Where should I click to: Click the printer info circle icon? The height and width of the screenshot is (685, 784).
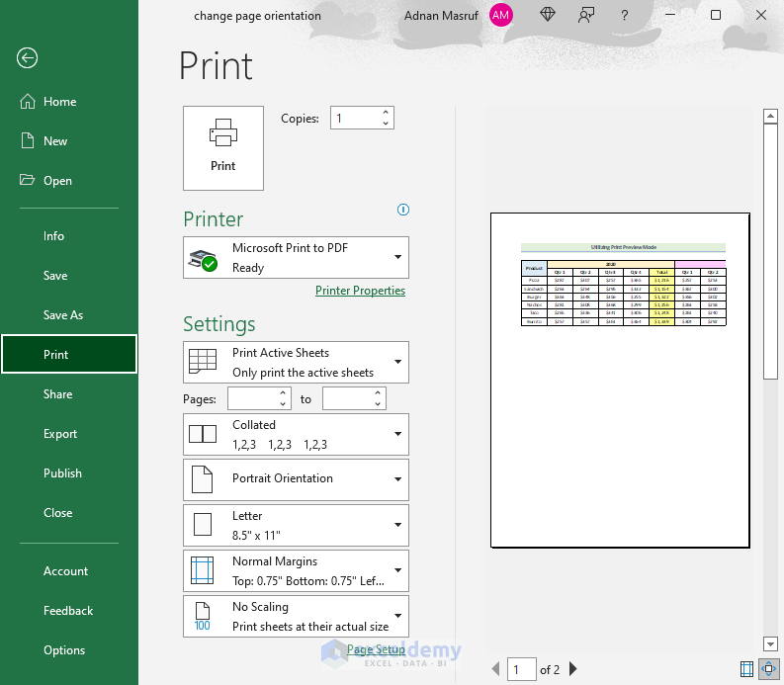coord(403,210)
